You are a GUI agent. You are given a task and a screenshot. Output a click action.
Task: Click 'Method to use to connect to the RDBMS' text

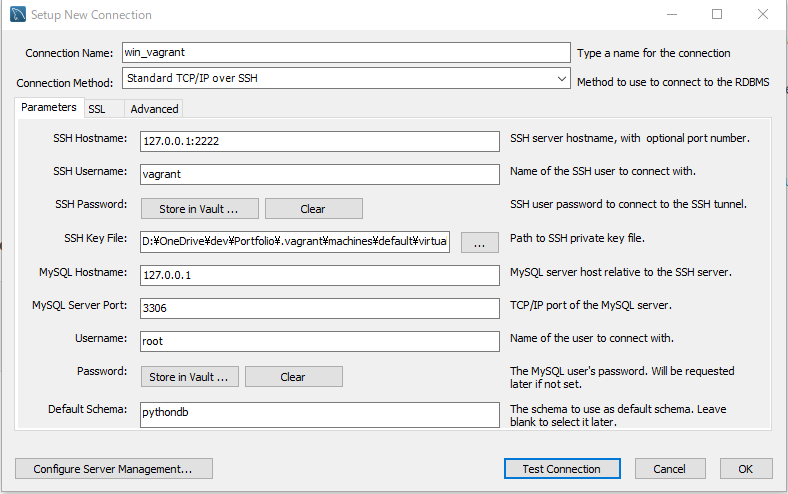673,82
